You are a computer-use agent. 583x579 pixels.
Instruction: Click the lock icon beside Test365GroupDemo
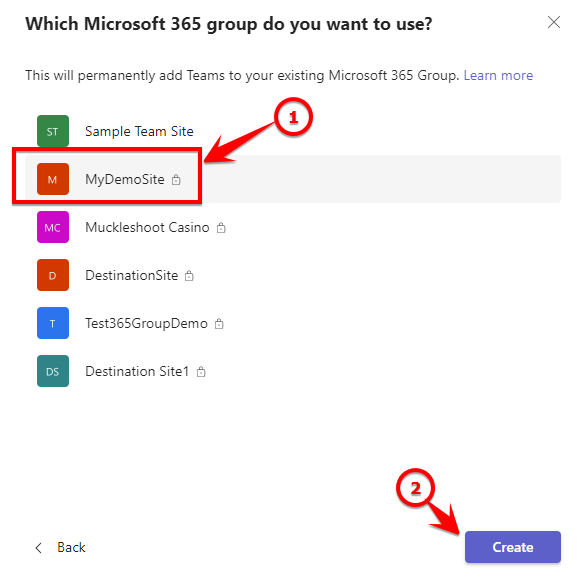[219, 324]
